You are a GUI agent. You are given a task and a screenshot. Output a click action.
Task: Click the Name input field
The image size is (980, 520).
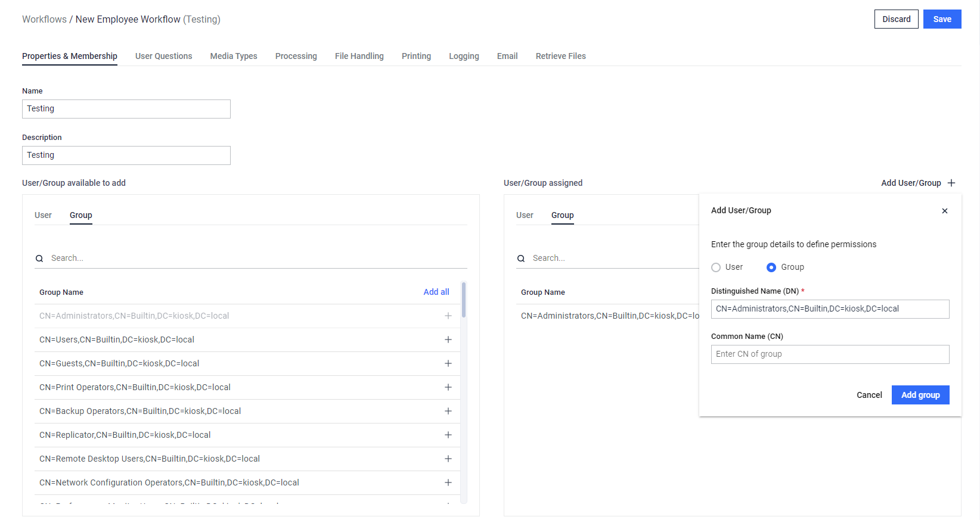click(x=126, y=109)
